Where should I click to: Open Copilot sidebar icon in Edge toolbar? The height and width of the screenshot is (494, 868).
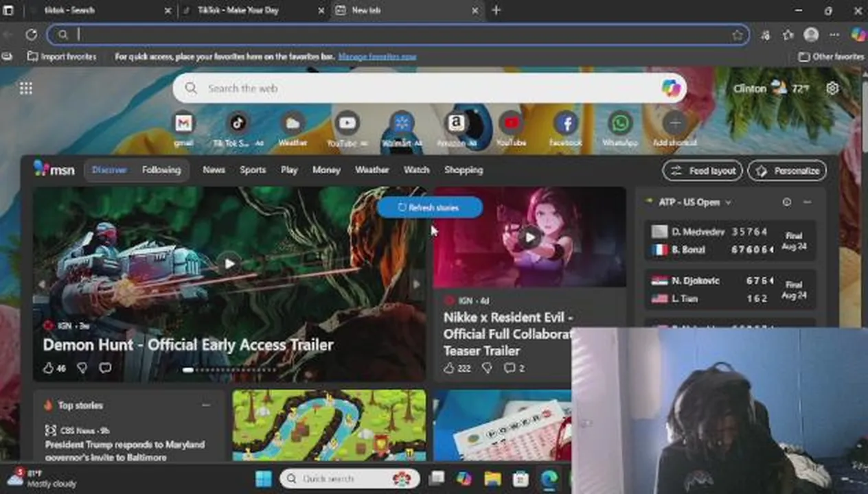858,34
